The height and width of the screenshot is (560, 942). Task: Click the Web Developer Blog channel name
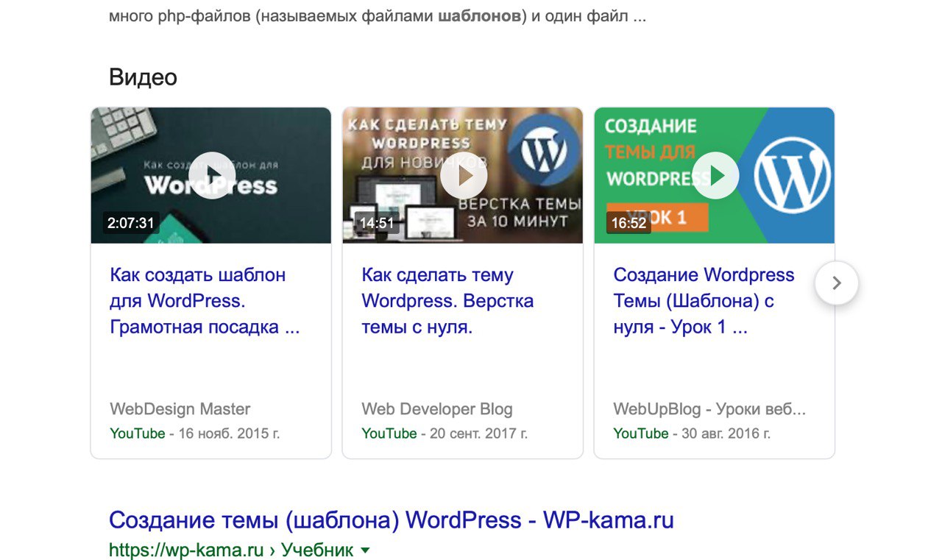point(437,409)
